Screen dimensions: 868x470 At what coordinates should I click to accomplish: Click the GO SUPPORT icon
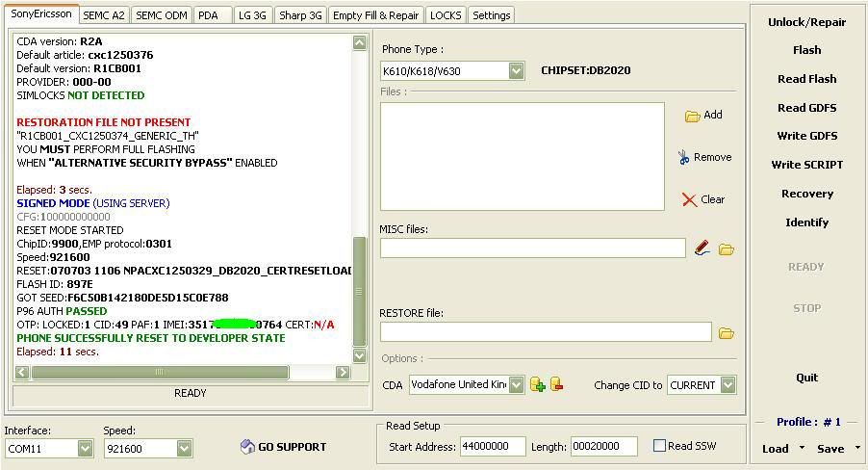click(x=247, y=446)
